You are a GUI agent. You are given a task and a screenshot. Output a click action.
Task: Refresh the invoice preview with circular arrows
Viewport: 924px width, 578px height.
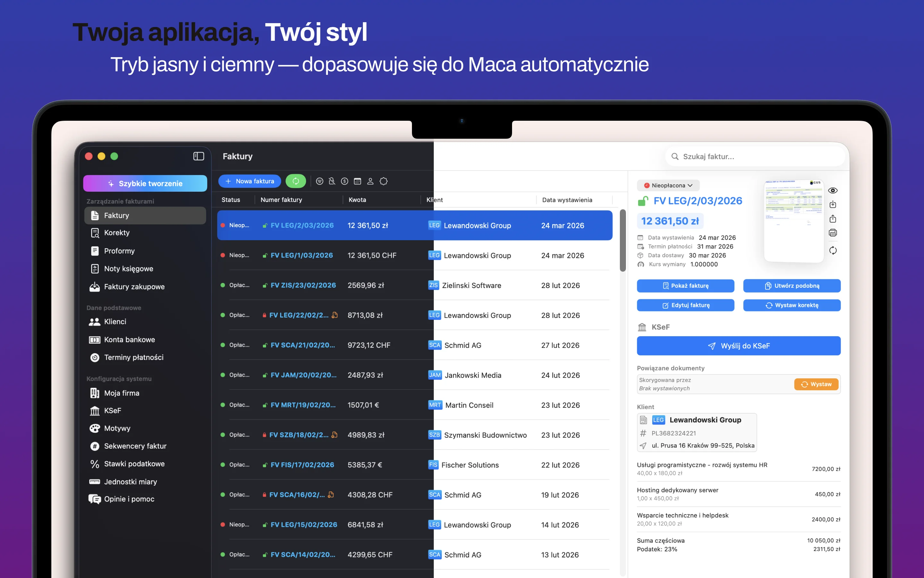(833, 251)
